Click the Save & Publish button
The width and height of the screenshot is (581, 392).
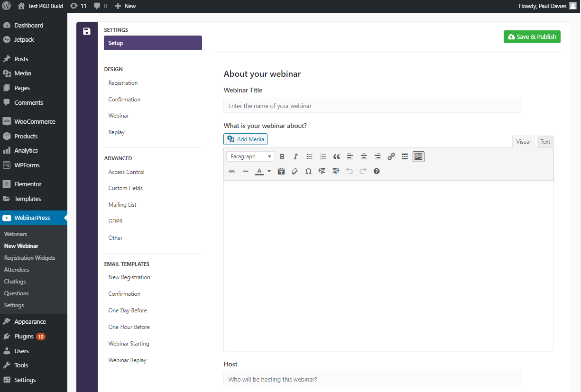(532, 37)
